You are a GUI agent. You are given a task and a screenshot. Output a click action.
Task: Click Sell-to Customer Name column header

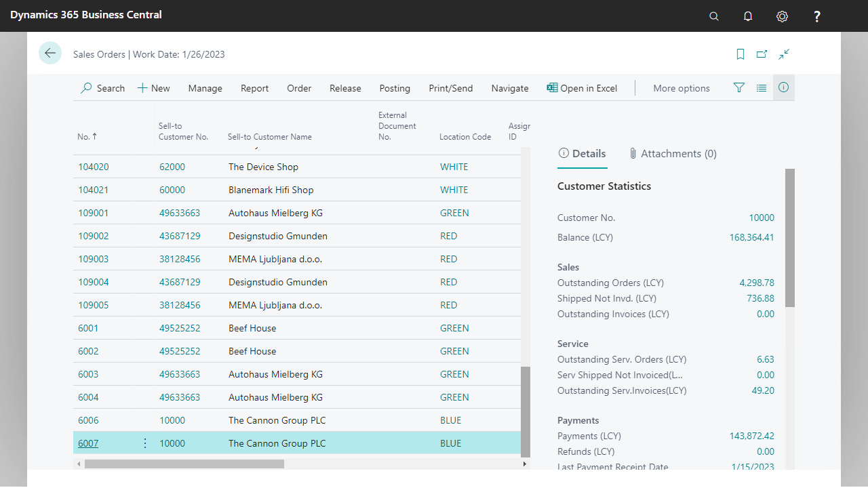270,137
